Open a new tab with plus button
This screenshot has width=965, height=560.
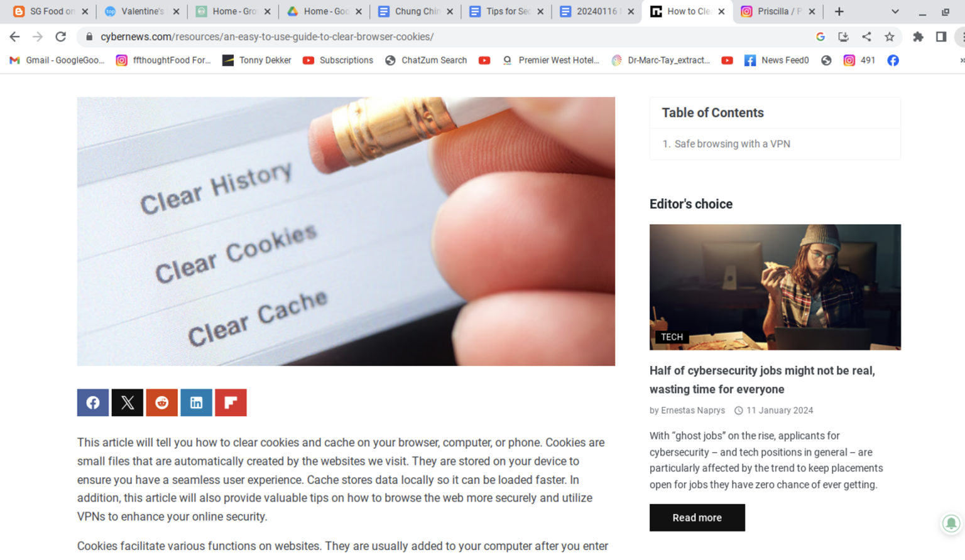tap(839, 11)
